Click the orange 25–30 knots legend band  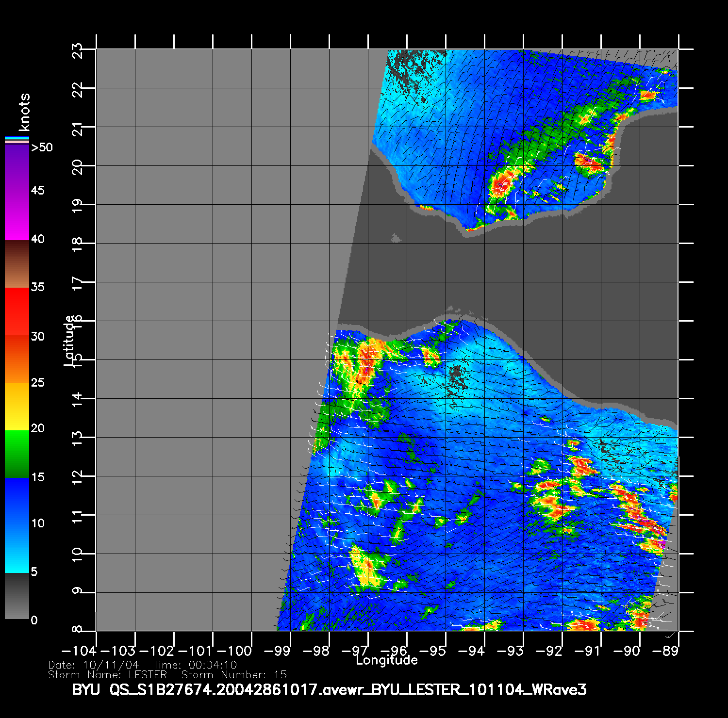pyautogui.click(x=17, y=359)
